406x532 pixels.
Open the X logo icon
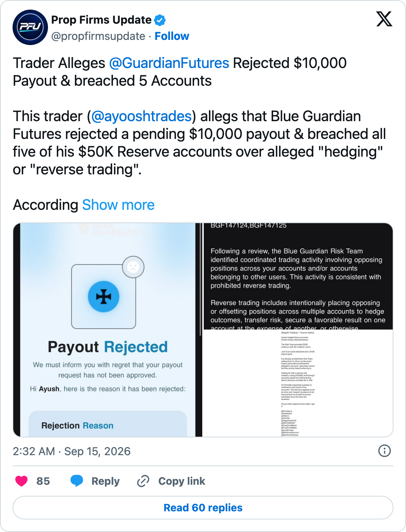click(384, 19)
